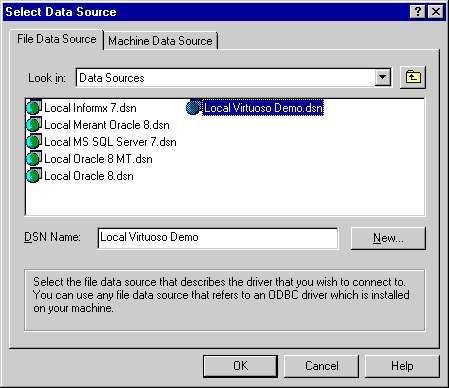Confirm with the OK button
The image size is (449, 388).
(x=240, y=366)
